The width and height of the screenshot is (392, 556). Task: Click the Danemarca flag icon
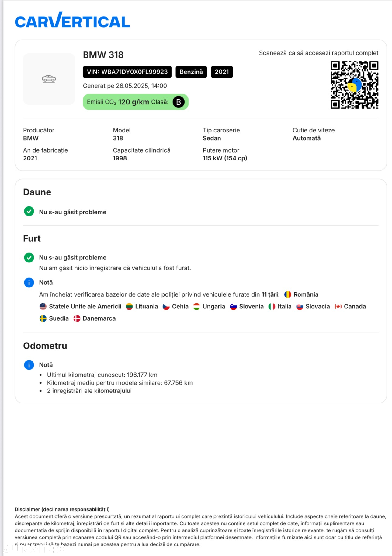(77, 318)
